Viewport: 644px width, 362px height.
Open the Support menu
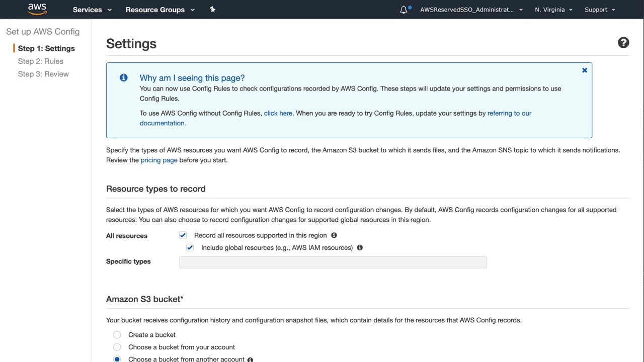tap(600, 10)
